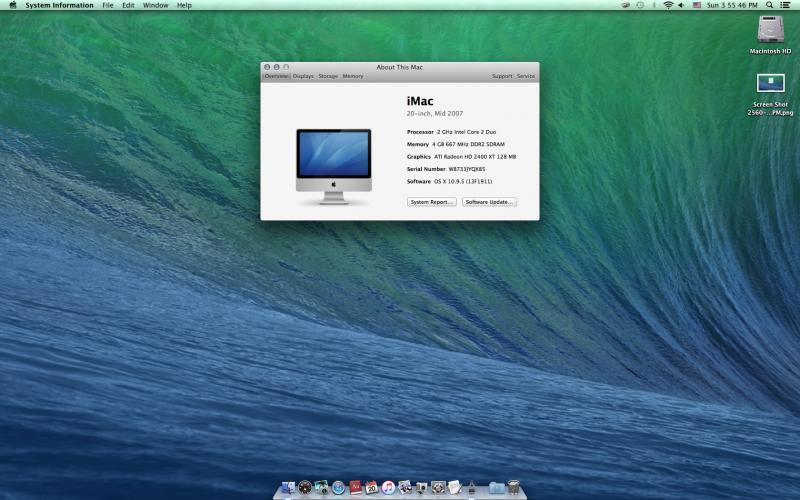Click Software row 'OS X 10.9.5 (13F1911)'
This screenshot has height=500, width=800.
449,181
